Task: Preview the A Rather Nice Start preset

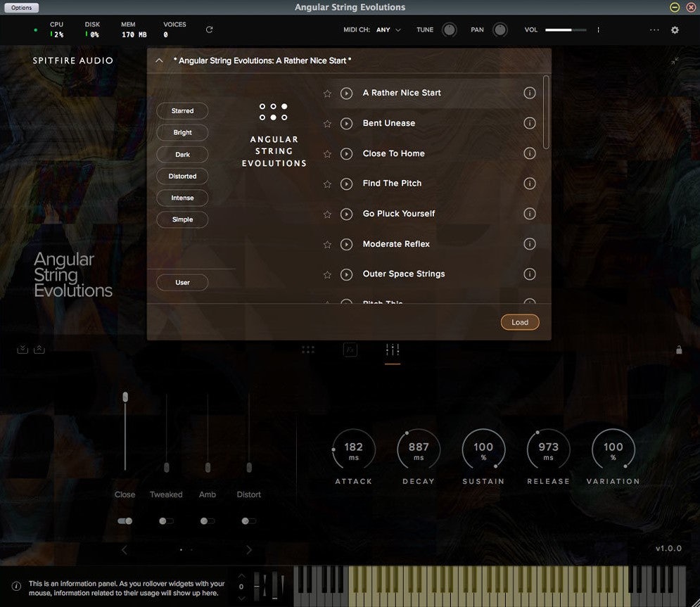Action: coord(346,94)
